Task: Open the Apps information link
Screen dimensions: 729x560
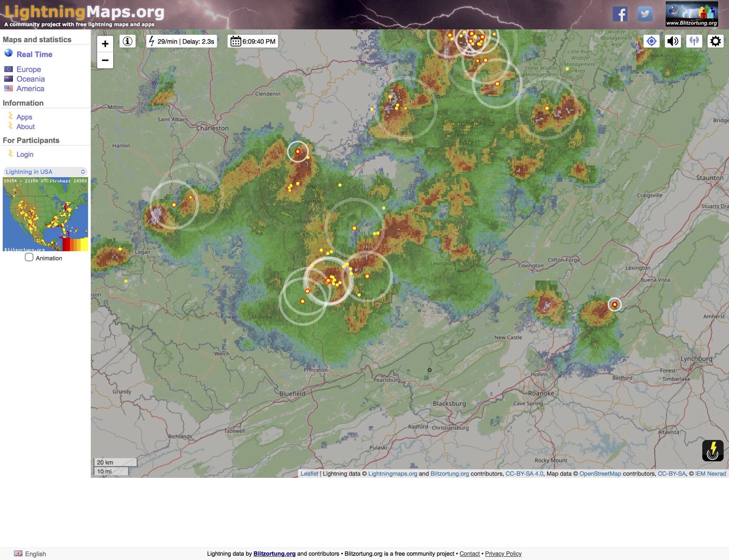Action: [24, 117]
